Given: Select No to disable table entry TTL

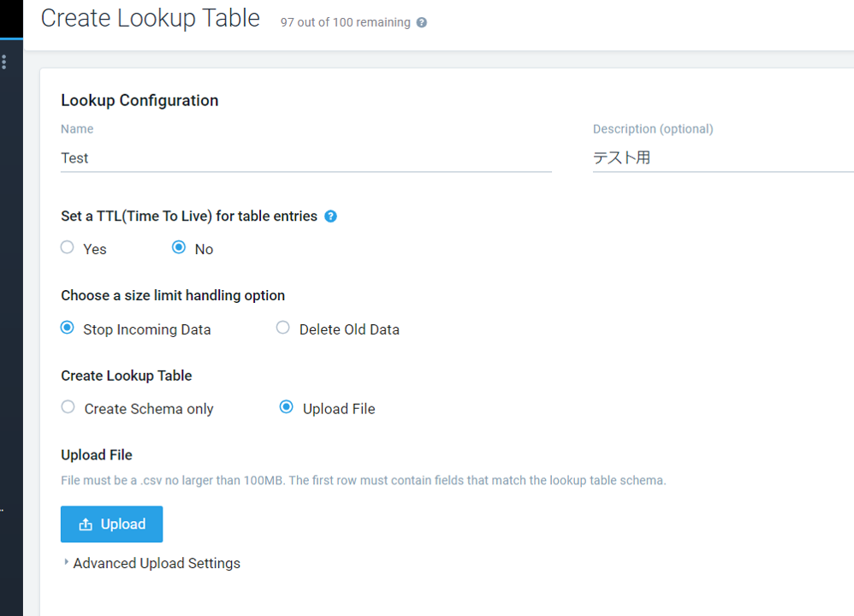Looking at the screenshot, I should coord(179,247).
